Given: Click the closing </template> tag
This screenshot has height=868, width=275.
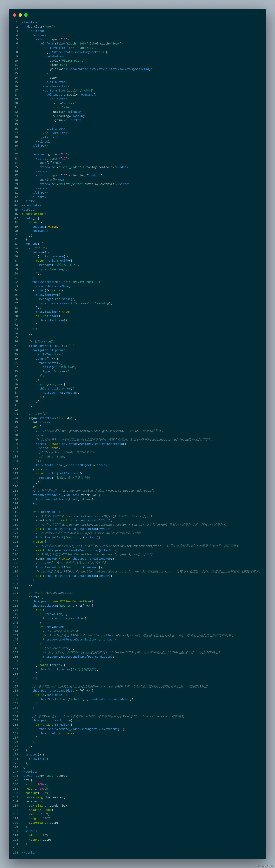Looking at the screenshot, I should 31,205.
